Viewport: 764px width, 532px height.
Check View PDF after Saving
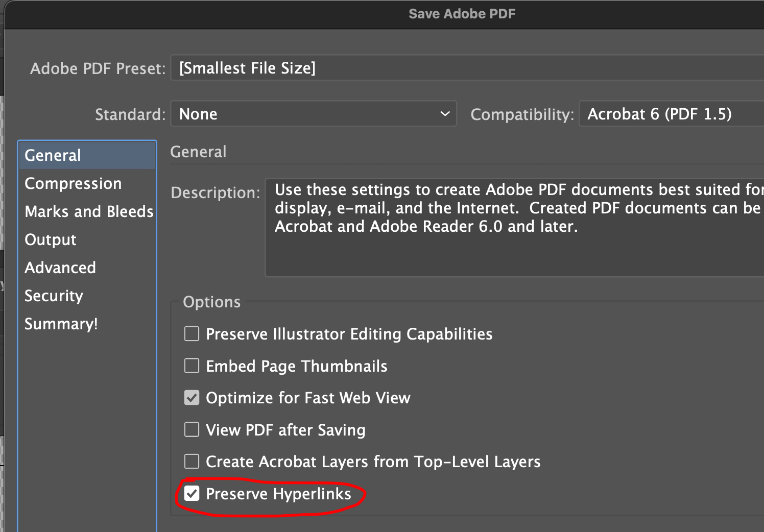[192, 430]
